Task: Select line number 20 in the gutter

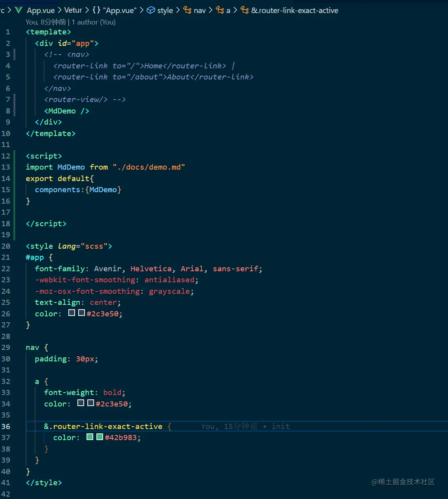Action: 6,246
